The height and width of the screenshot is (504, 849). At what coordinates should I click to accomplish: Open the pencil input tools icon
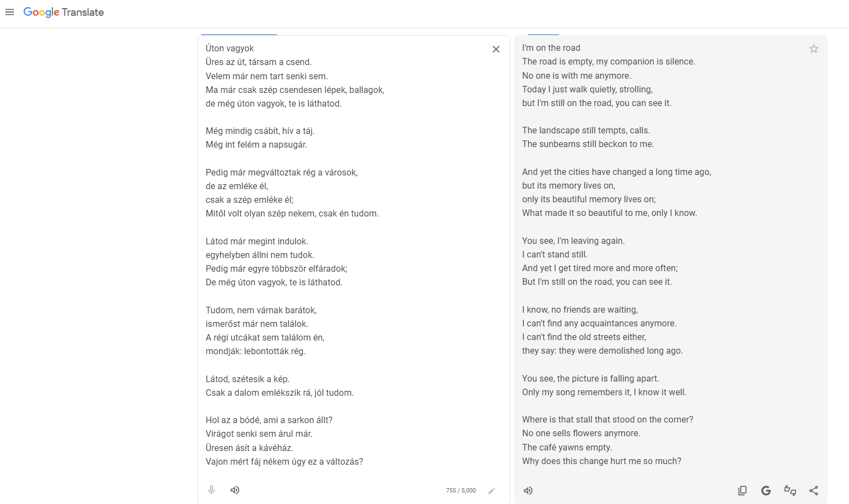[x=491, y=490]
